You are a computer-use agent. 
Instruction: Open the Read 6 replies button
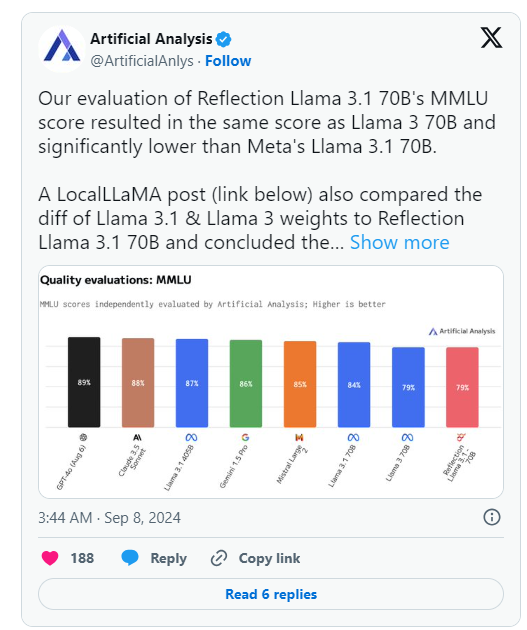271,594
